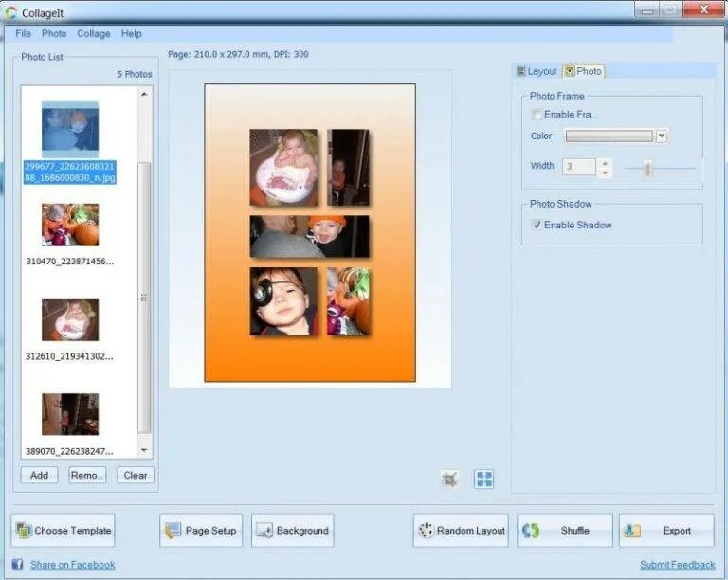Viewport: 728px width, 580px height.
Task: Click the Choose Template button
Action: [x=64, y=531]
